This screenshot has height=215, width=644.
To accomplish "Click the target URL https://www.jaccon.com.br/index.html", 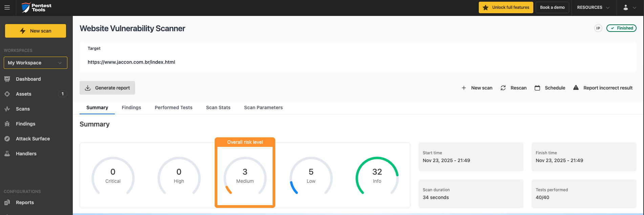I will pyautogui.click(x=131, y=62).
